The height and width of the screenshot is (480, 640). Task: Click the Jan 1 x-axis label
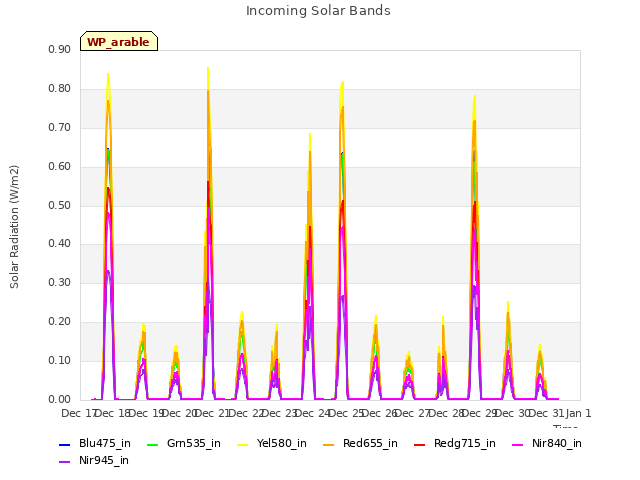point(578,413)
